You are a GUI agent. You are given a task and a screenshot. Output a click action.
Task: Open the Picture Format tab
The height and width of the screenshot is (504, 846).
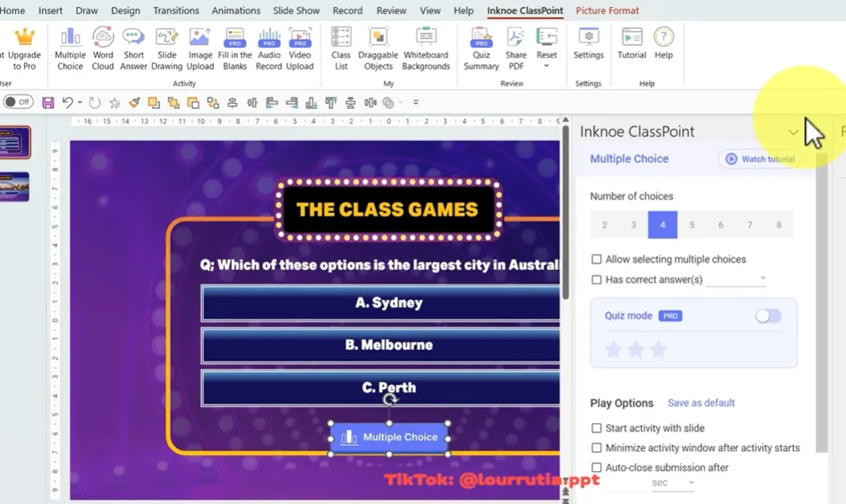(606, 10)
